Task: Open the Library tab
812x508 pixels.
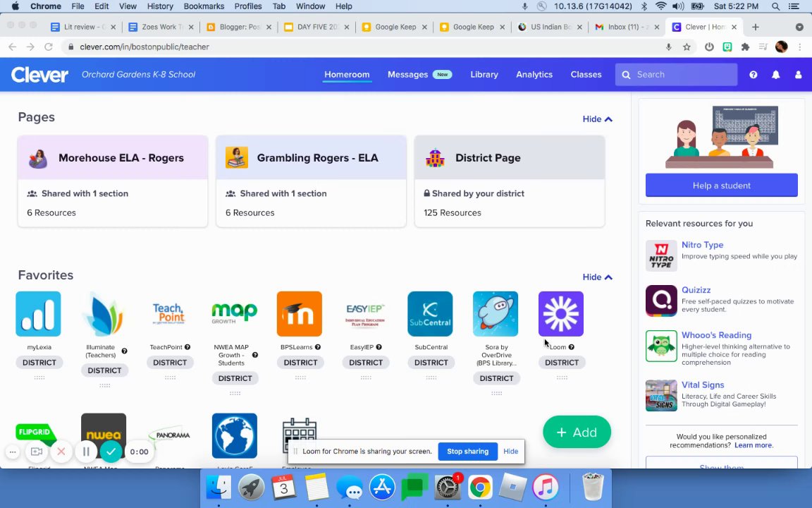Action: [484, 75]
